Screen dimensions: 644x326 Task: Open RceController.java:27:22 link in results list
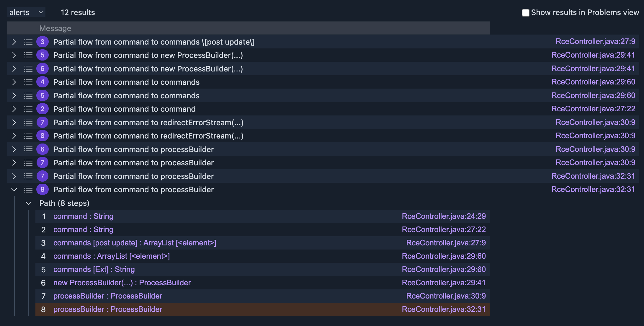click(593, 109)
